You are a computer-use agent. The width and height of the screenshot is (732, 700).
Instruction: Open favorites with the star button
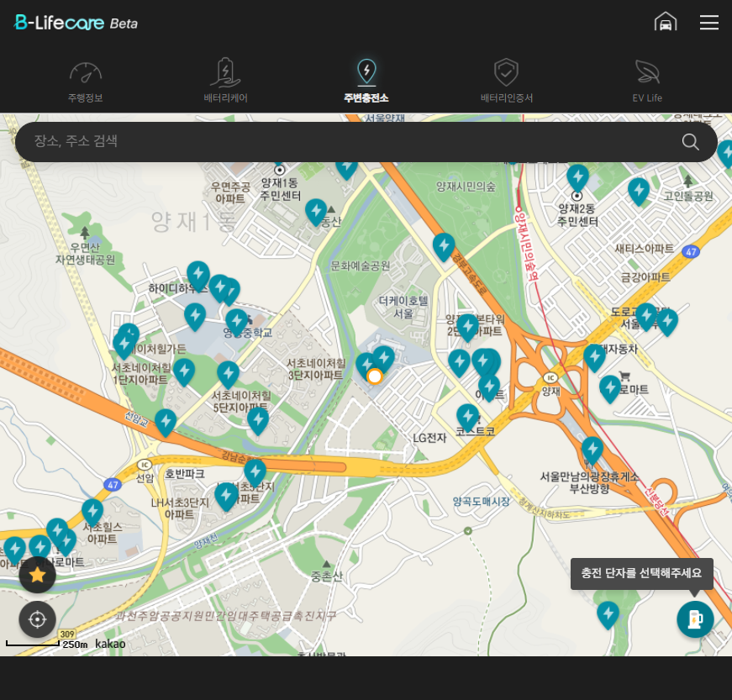(37, 575)
